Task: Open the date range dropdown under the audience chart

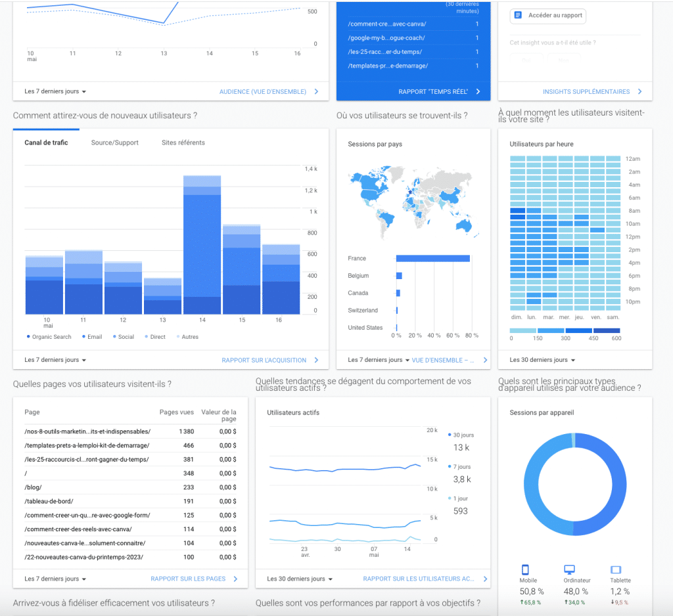Action: click(55, 91)
